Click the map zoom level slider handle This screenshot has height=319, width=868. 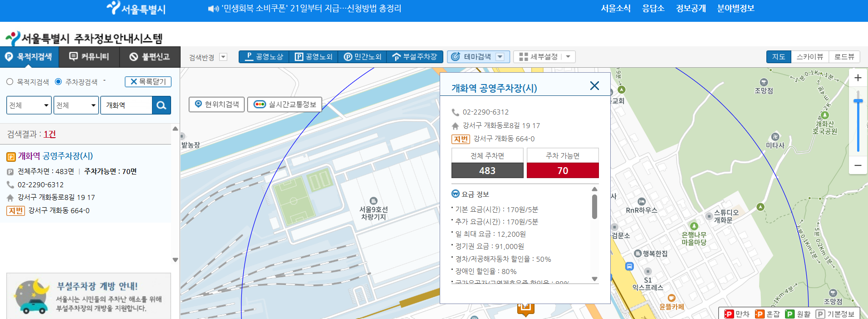[858, 101]
